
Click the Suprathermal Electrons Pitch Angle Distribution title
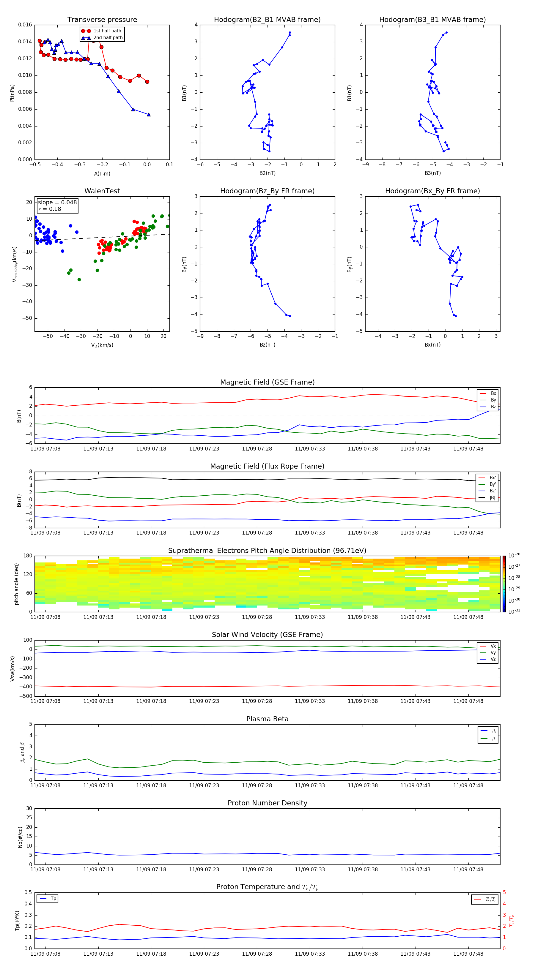tap(267, 551)
